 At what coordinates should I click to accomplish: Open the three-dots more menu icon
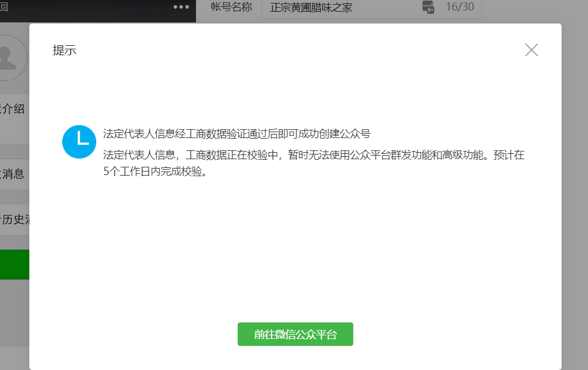[x=181, y=7]
